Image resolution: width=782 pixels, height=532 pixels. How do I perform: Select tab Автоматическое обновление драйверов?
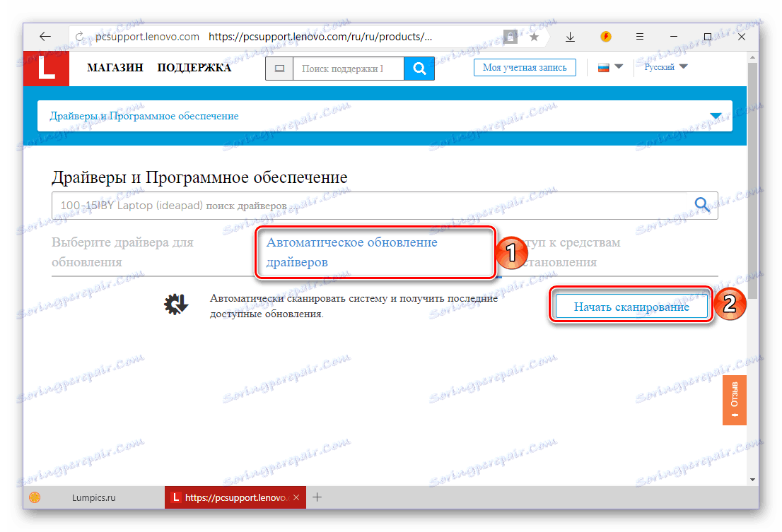351,252
